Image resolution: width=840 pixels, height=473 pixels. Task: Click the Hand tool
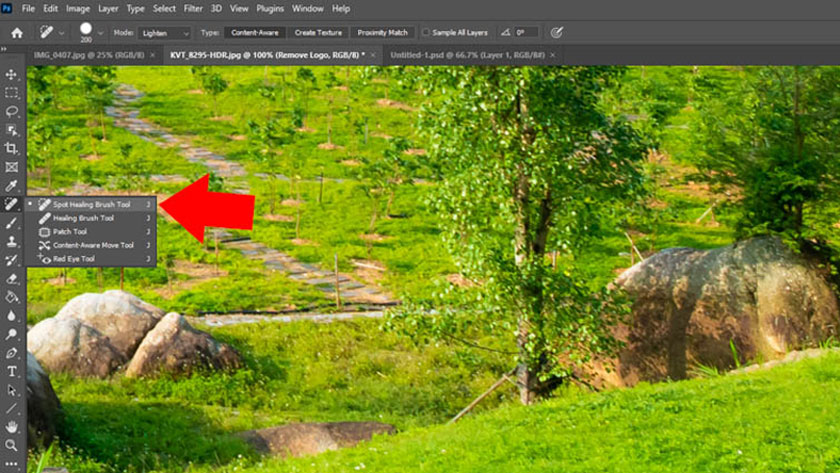click(12, 427)
